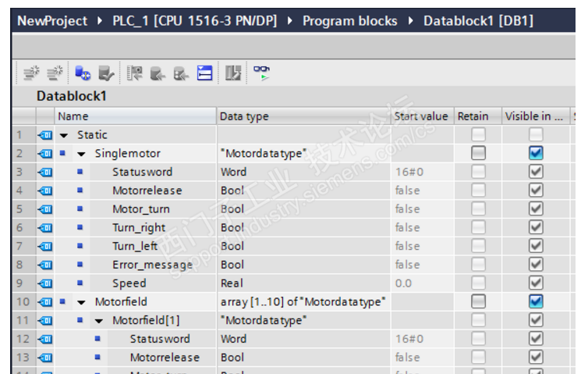Click the tag icon in row 2

click(45, 153)
